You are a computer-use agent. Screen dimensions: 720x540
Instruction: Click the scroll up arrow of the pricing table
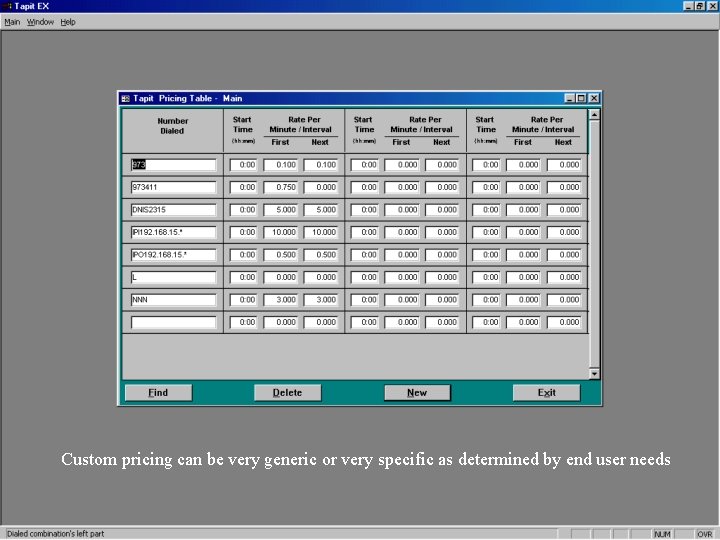pos(594,115)
